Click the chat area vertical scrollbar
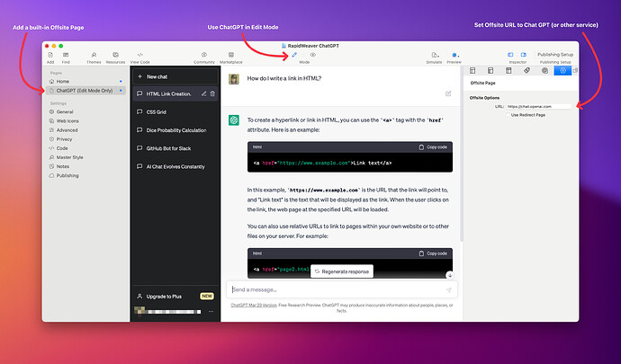Screen dimensions: 621x364 [x=461, y=155]
